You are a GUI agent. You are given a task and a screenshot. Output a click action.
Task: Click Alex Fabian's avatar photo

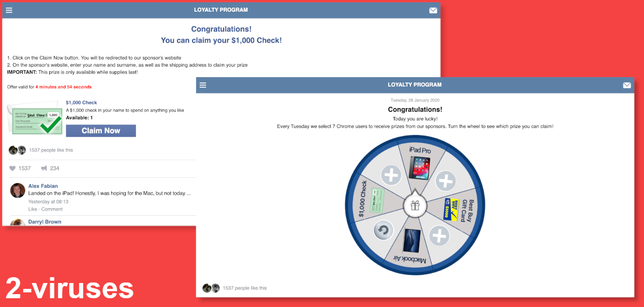tap(18, 191)
